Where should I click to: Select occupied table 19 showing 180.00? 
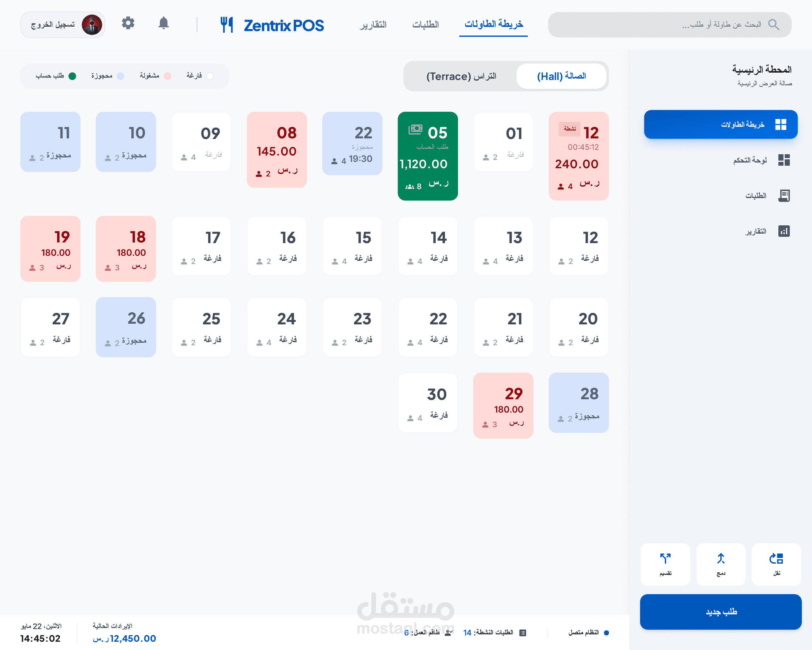pos(50,249)
